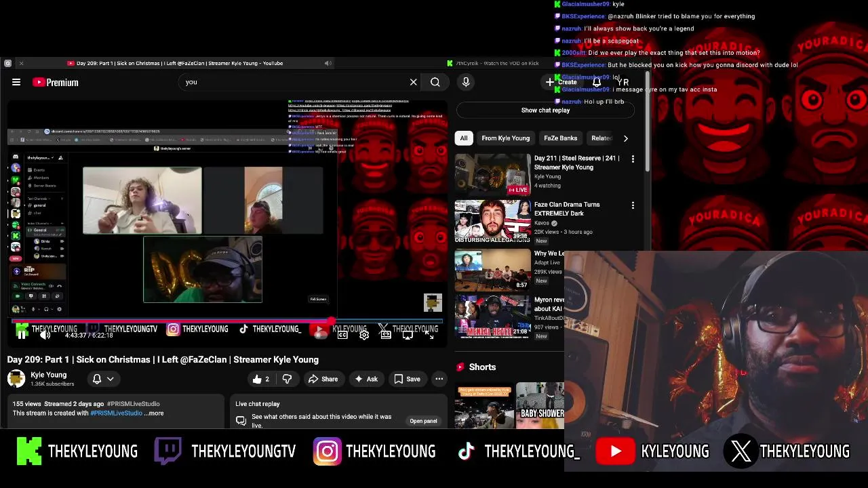Select the FaZe Banks chip
The height and width of the screenshot is (488, 868).
[561, 138]
